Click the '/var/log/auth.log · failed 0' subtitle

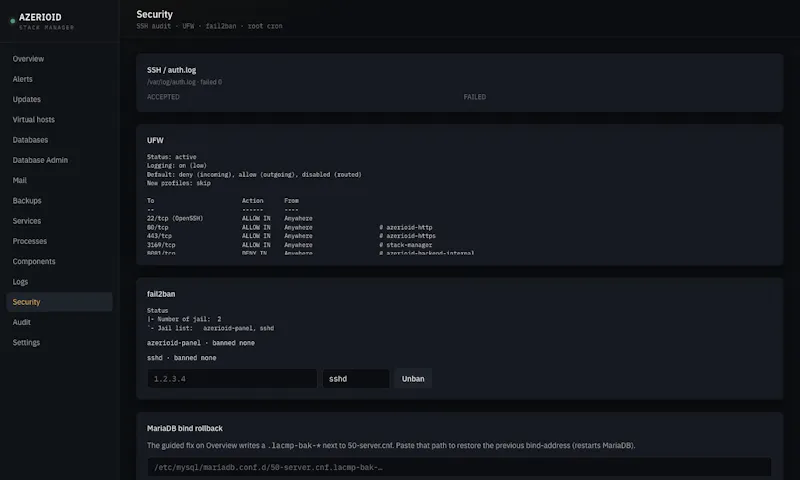tap(185, 82)
